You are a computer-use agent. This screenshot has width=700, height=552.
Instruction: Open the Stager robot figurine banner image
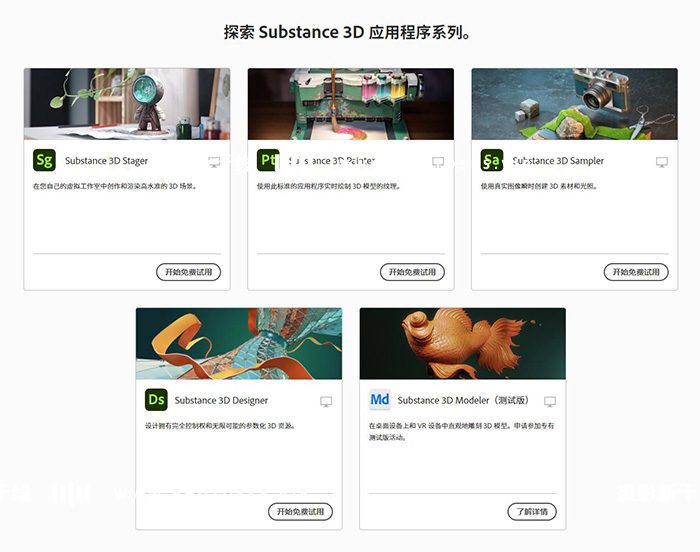(x=127, y=104)
